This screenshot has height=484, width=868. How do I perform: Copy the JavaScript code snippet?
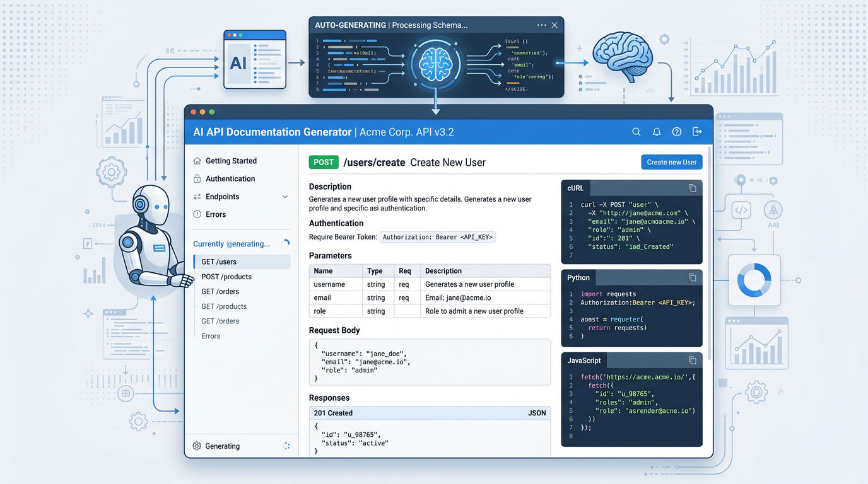click(x=692, y=360)
